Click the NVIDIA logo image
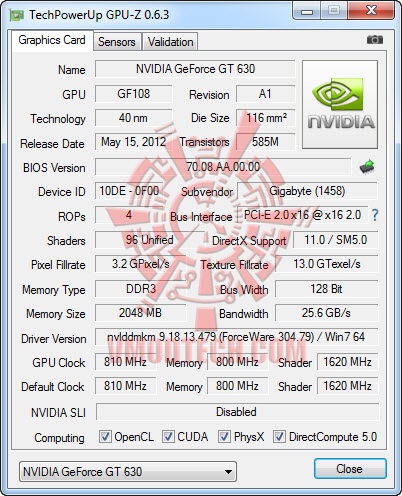 [x=340, y=104]
